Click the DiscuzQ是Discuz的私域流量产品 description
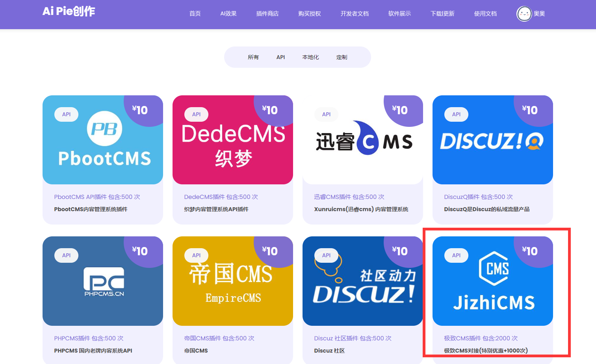The image size is (596, 364). pyautogui.click(x=486, y=209)
